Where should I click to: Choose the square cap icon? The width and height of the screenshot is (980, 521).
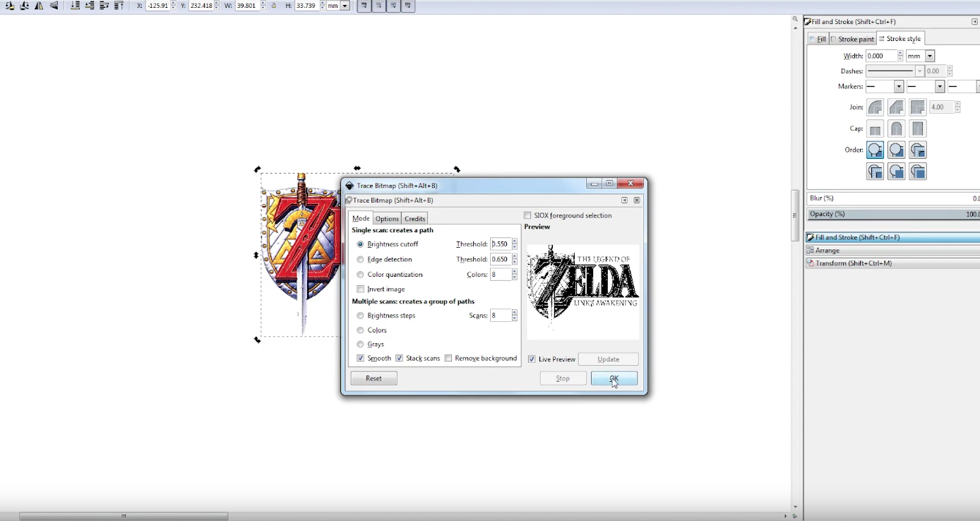[x=917, y=128]
